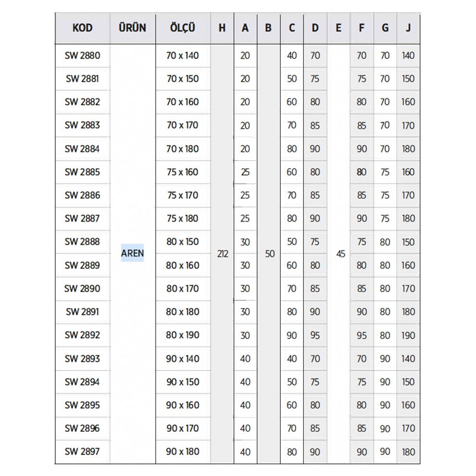The width and height of the screenshot is (476, 476).
Task: Click the merged E value 45
Action: 340,254
